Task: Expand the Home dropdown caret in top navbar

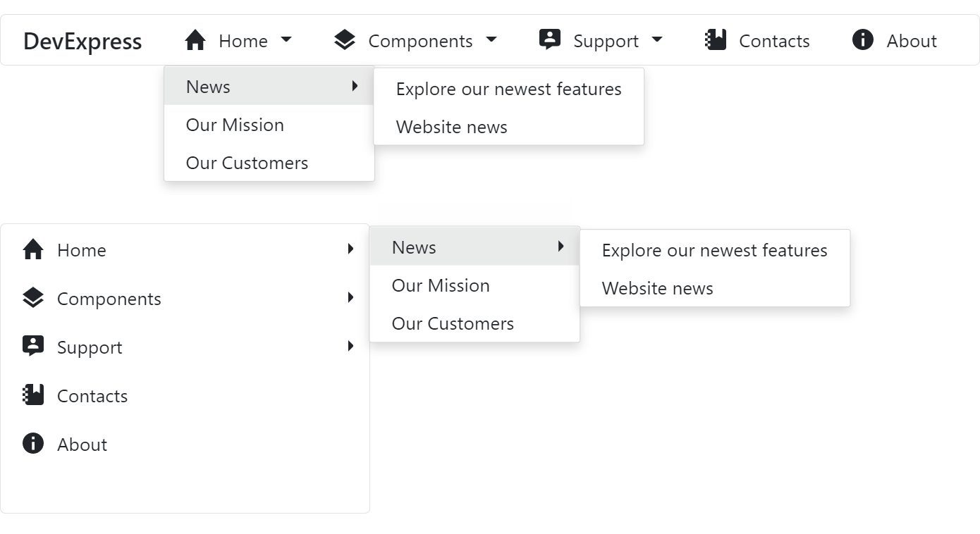Action: pos(286,40)
